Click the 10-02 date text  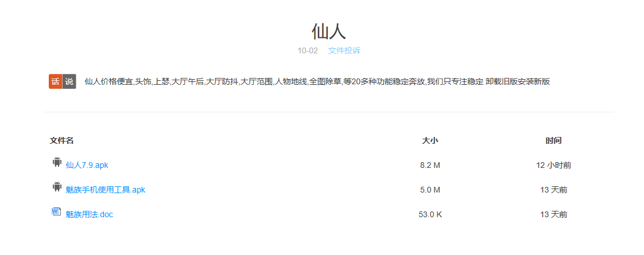(308, 50)
